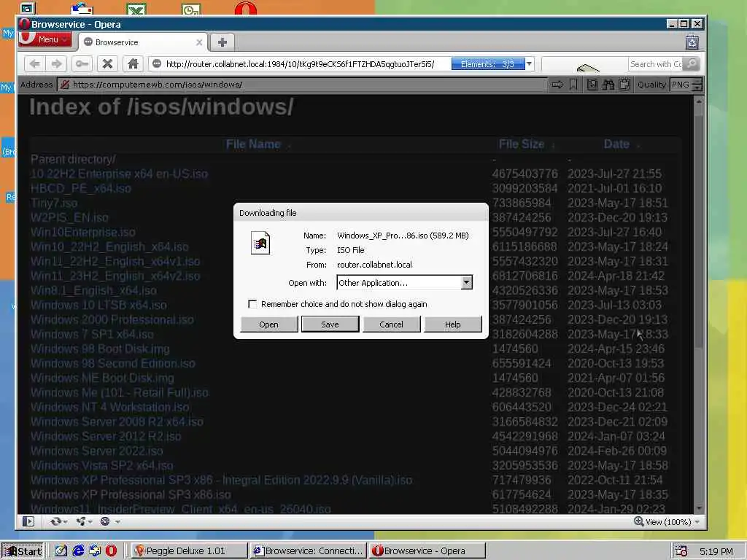Image resolution: width=747 pixels, height=560 pixels.
Task: Check Remember choice and do not show dialog
Action: pyautogui.click(x=252, y=304)
